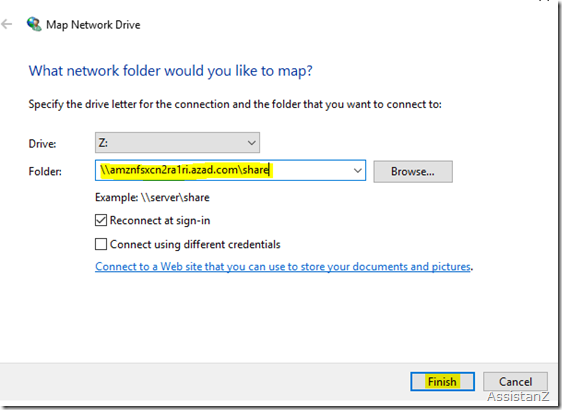Open the Connect to a Web site link
562x410 pixels.
pyautogui.click(x=283, y=267)
